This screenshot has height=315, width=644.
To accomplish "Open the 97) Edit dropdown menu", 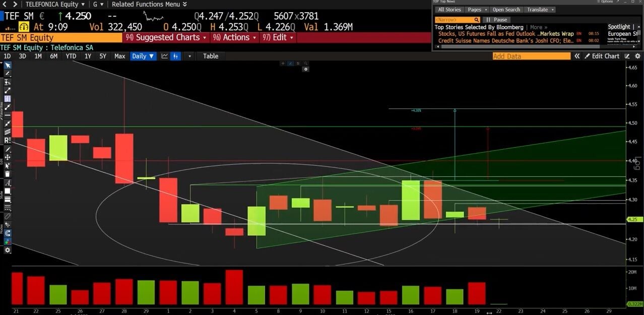I will click(x=278, y=37).
